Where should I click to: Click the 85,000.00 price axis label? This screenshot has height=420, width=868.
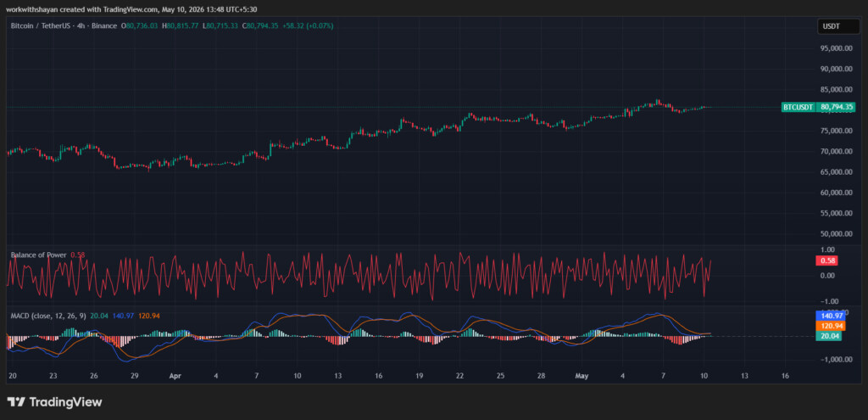tap(836, 89)
